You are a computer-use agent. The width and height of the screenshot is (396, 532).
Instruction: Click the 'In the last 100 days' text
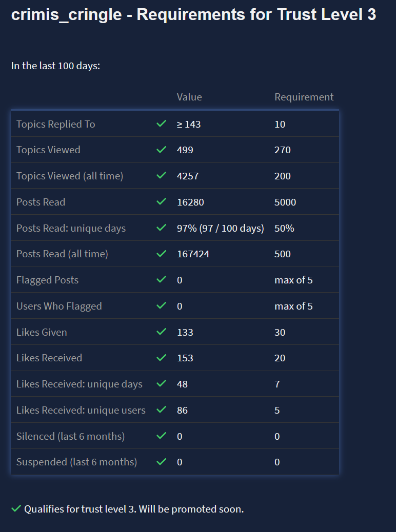click(x=55, y=66)
